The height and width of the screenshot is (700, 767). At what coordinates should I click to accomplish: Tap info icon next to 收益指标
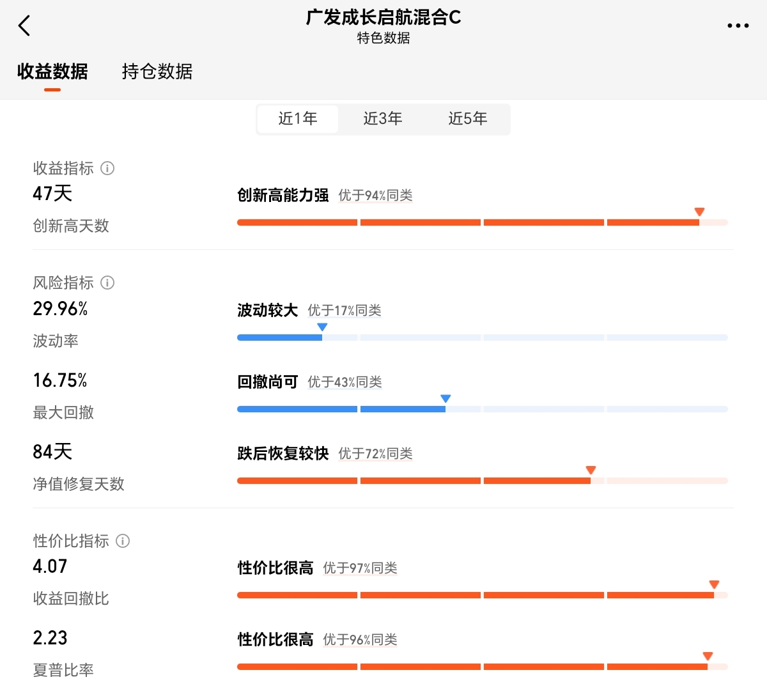[107, 168]
